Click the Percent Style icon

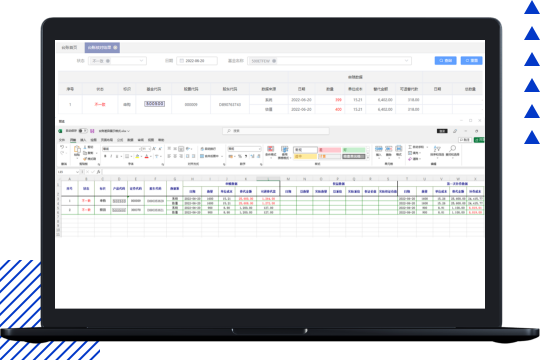tap(240, 156)
